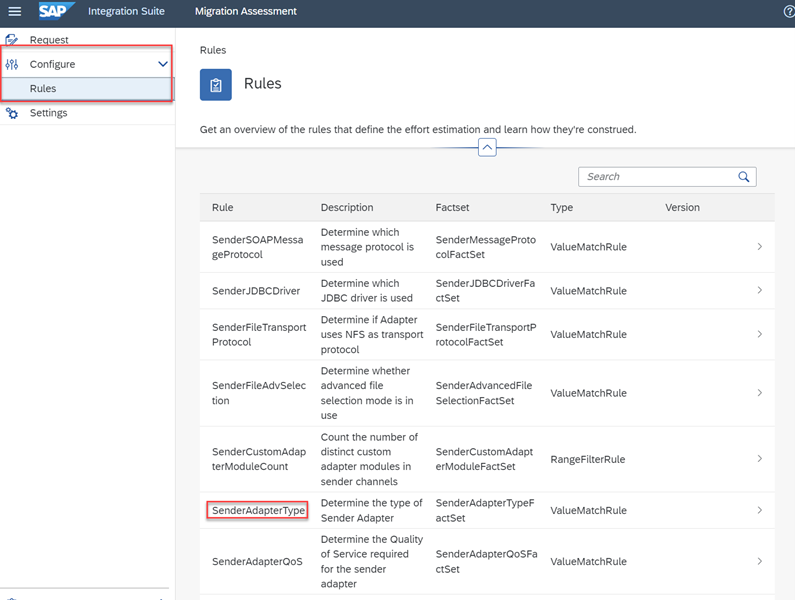Click Migration Assessment header title
The image size is (795, 600).
click(x=245, y=11)
